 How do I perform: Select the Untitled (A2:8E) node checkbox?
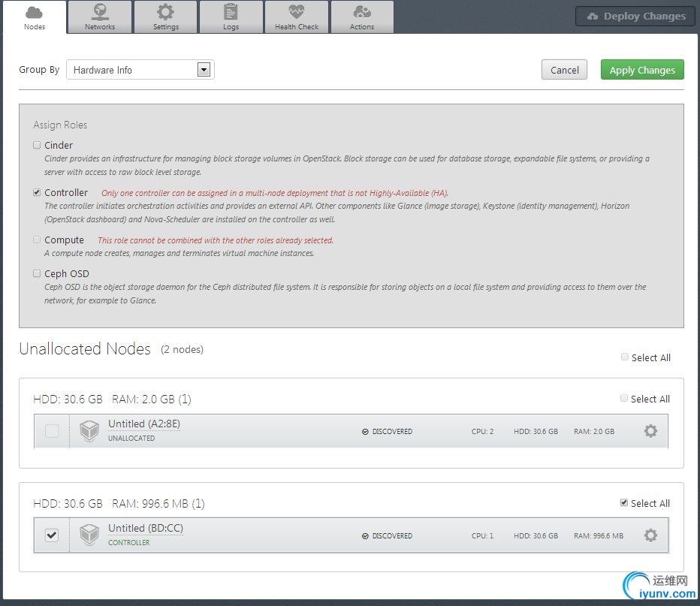click(x=52, y=431)
